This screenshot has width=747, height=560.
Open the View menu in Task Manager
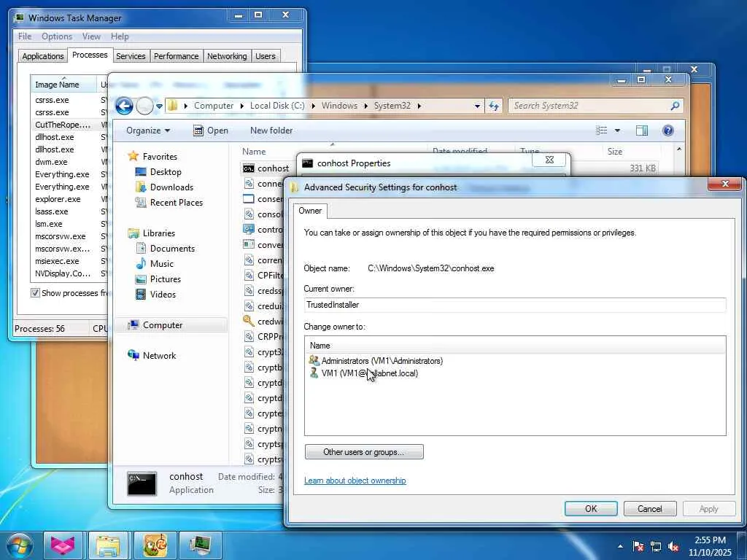pos(91,36)
